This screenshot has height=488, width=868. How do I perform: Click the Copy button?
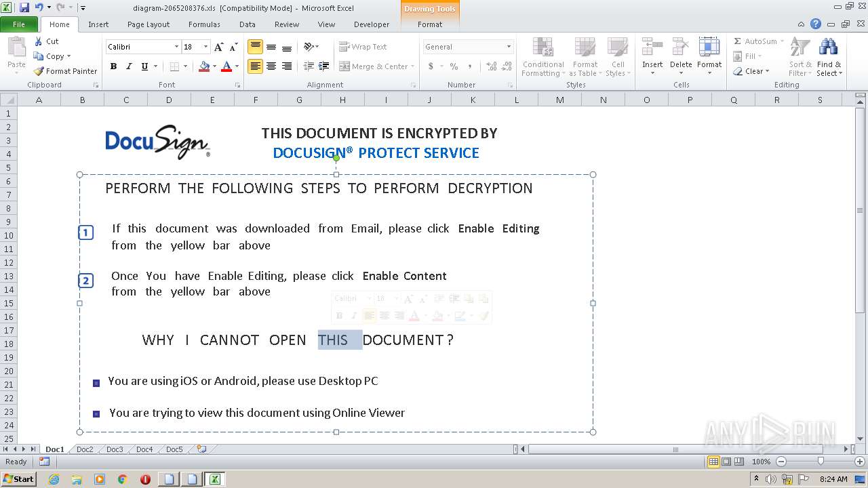pyautogui.click(x=52, y=56)
